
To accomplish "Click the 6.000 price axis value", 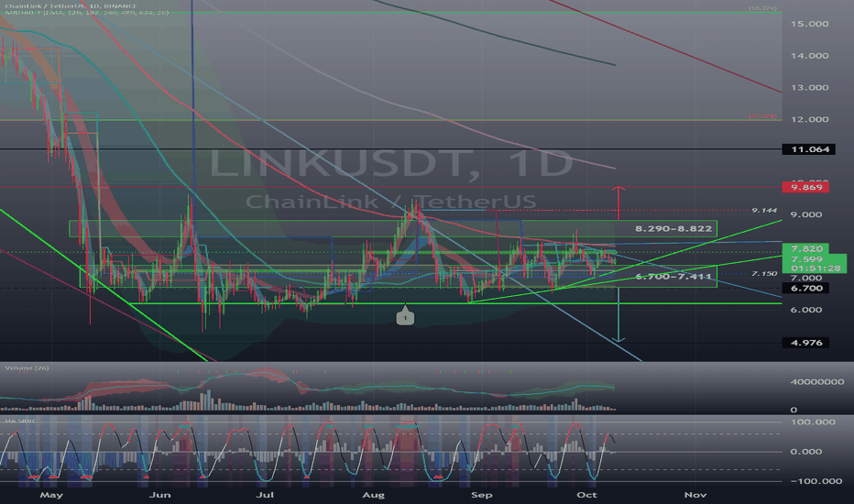I will 806,310.
